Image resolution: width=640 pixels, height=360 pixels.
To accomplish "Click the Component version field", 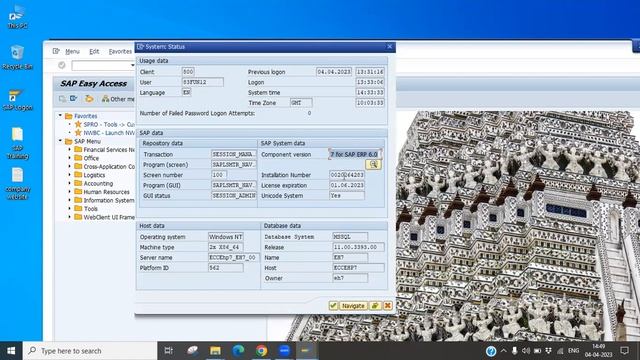I will 354,154.
